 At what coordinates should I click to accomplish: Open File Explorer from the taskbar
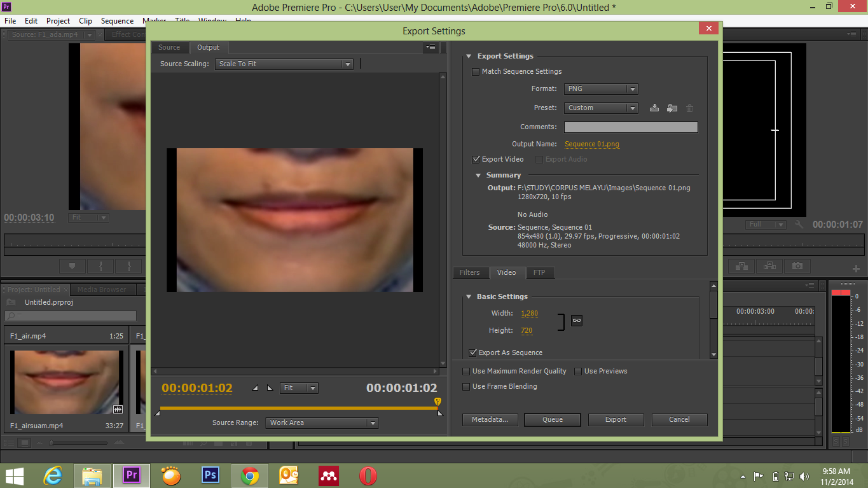coord(92,475)
